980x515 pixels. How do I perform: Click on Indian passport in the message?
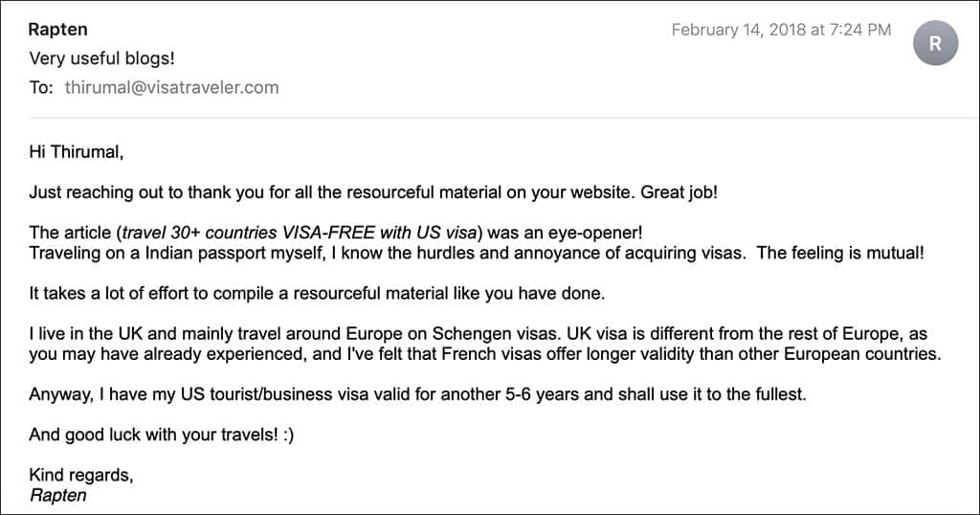[x=205, y=253]
